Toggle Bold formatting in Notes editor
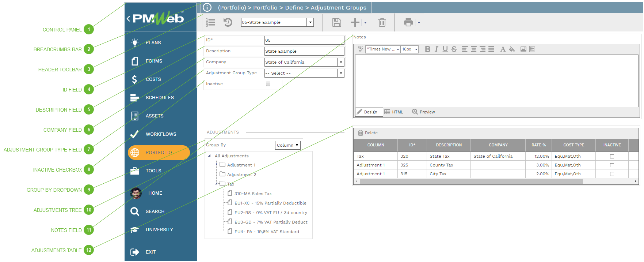Screen dimensions: 644x262 (427, 49)
